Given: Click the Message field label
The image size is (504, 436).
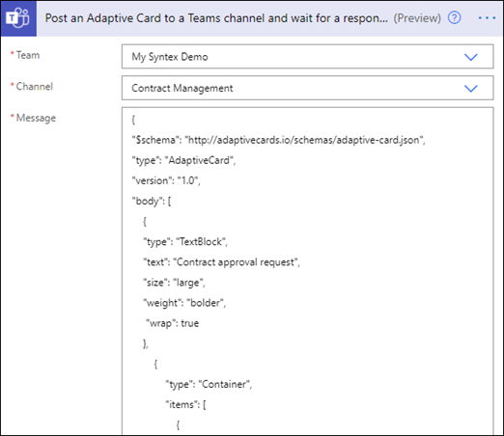Looking at the screenshot, I should tap(36, 118).
